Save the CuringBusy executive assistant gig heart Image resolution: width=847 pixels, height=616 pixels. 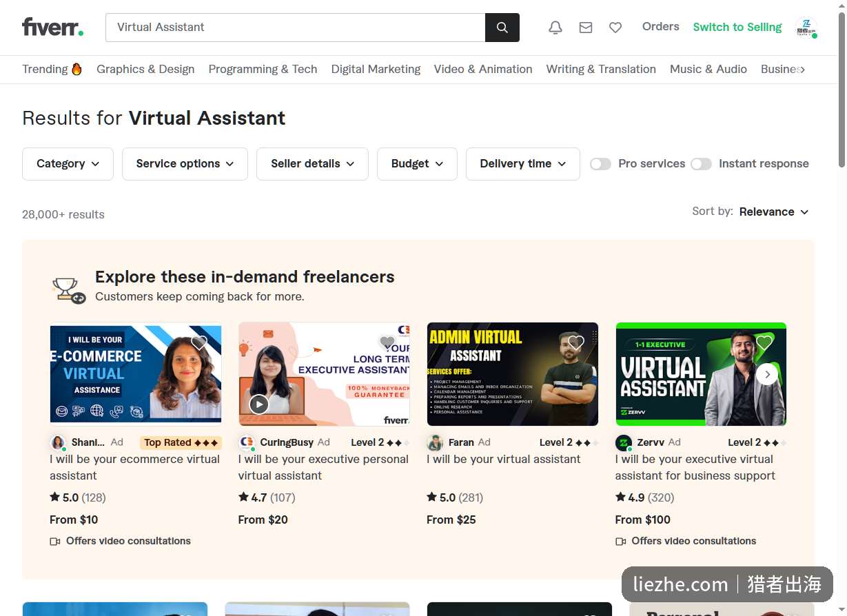[x=388, y=342]
